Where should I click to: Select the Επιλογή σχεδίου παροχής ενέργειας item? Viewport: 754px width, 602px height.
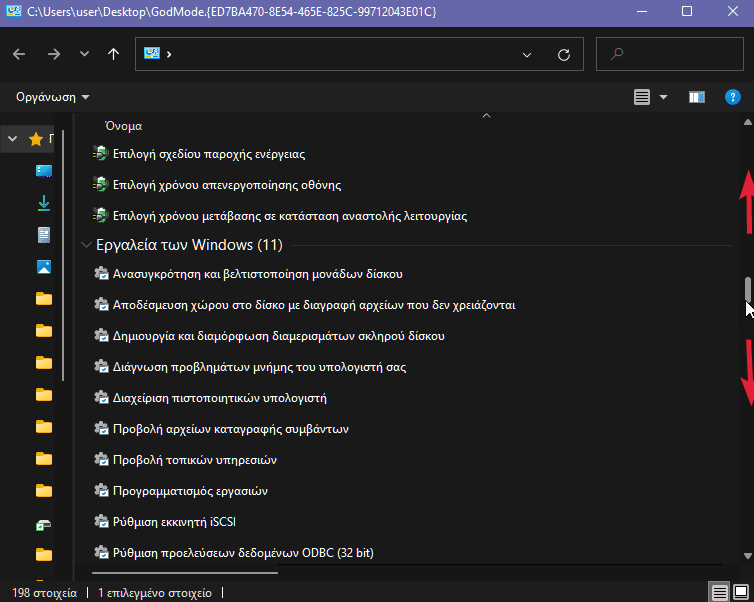pyautogui.click(x=209, y=154)
